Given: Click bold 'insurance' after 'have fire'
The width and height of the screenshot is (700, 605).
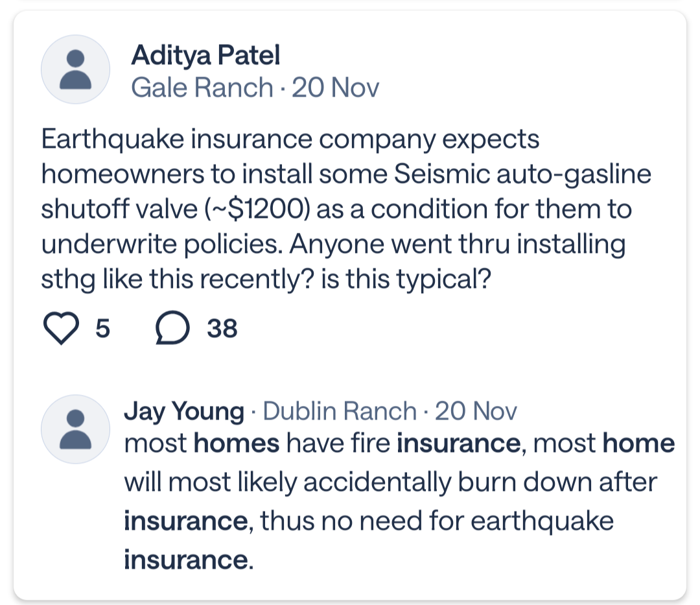Looking at the screenshot, I should coord(458,444).
